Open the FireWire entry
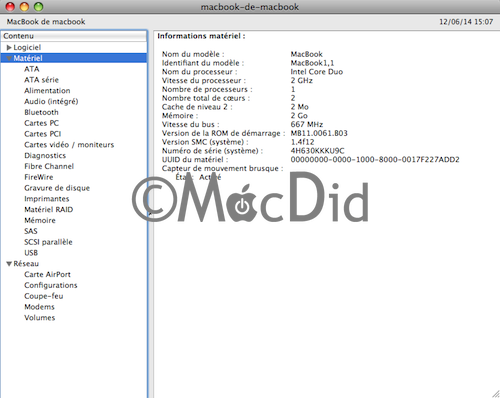 click(x=39, y=177)
